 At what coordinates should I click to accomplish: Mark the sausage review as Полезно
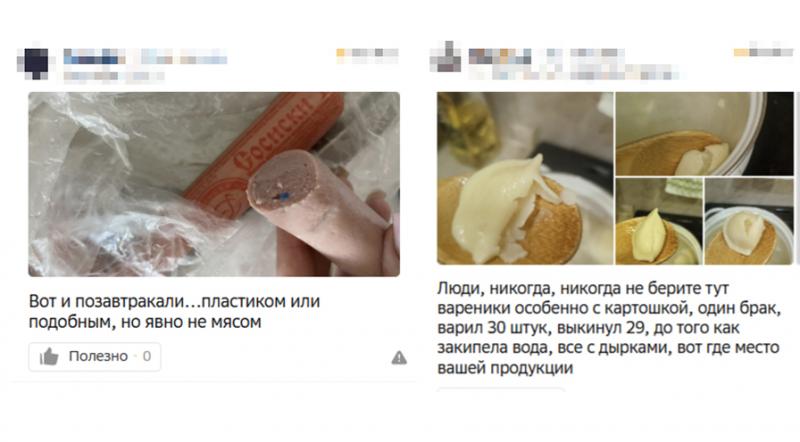click(x=95, y=357)
